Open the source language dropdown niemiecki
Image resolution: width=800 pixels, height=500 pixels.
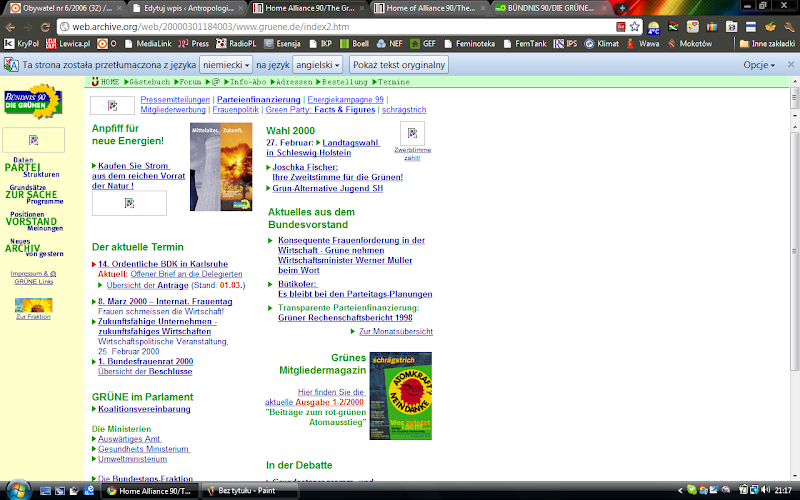point(226,65)
